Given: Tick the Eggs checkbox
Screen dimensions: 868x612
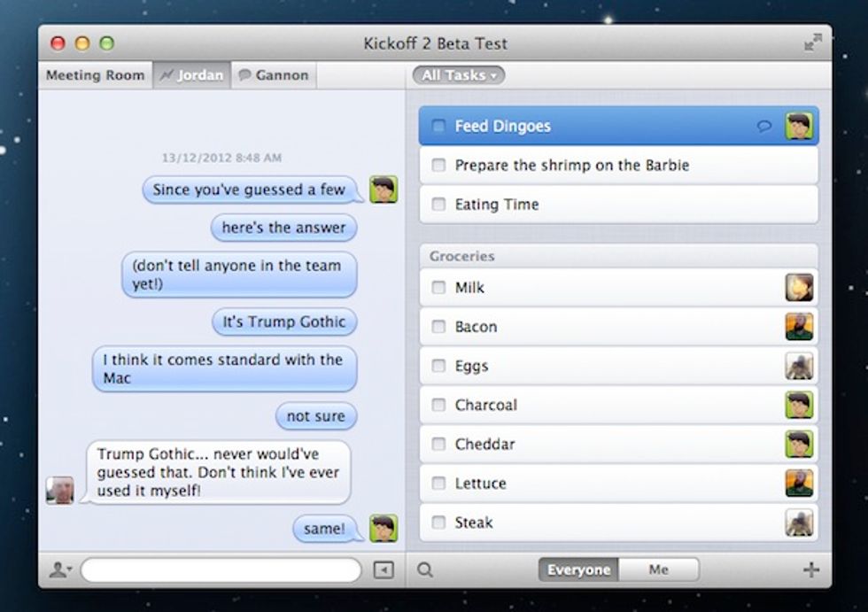Looking at the screenshot, I should point(438,366).
